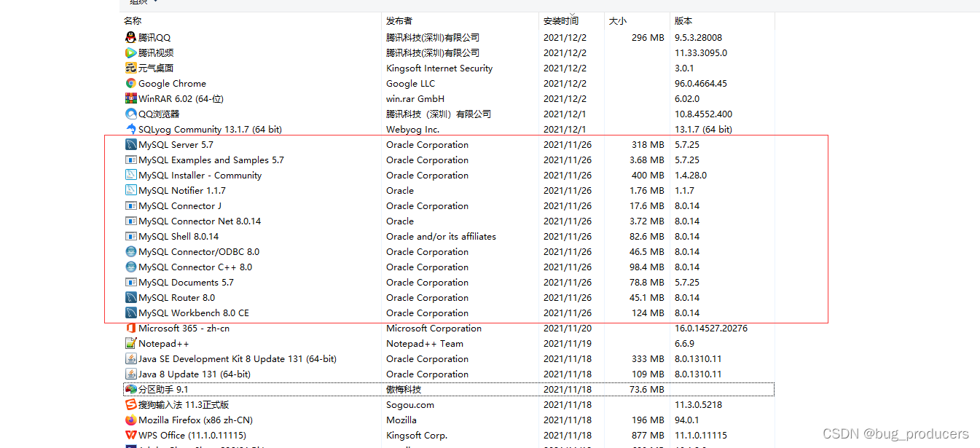Click version 9.5.3.28008
This screenshot has width=980, height=448.
tap(698, 37)
